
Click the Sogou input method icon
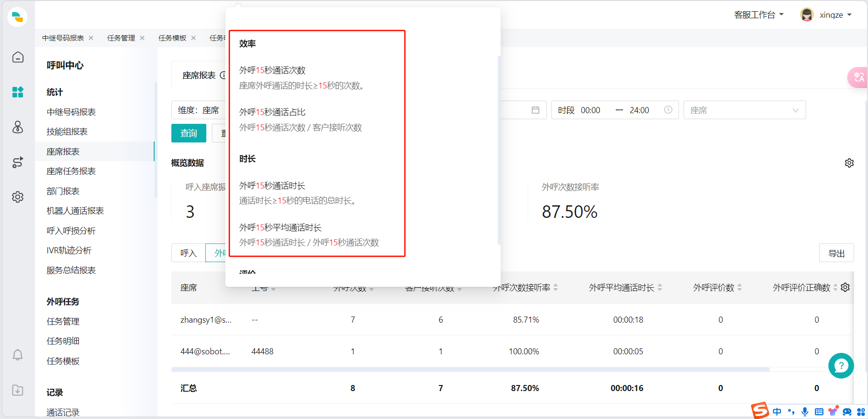(759, 411)
